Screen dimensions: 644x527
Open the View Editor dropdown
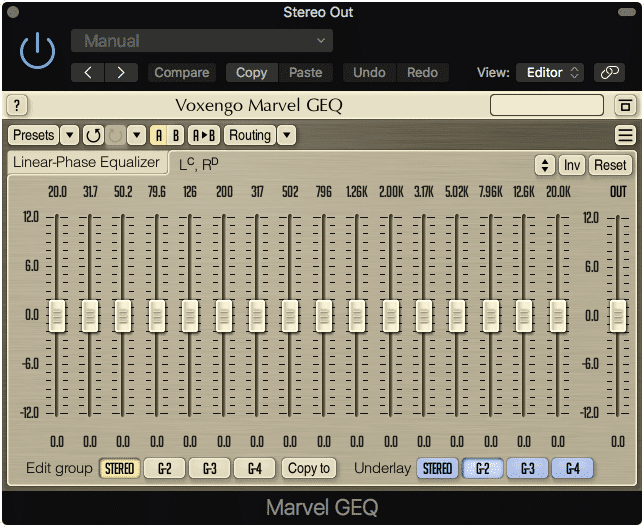[x=550, y=73]
